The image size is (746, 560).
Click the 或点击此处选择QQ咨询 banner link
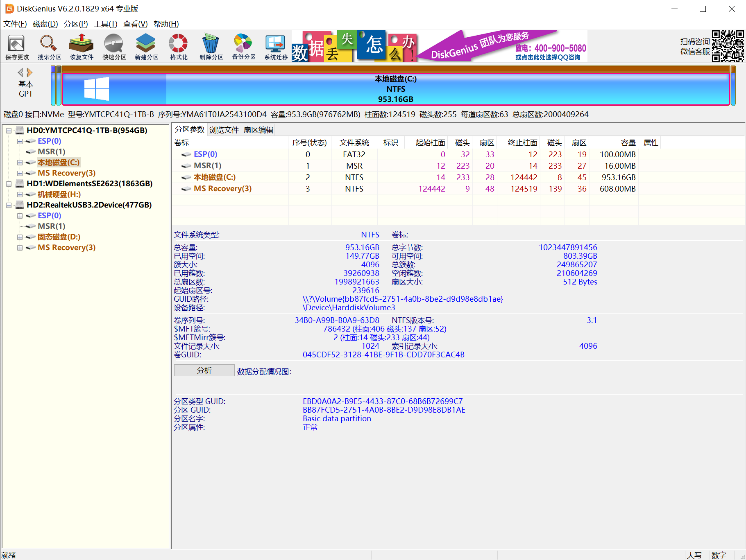[x=548, y=57]
